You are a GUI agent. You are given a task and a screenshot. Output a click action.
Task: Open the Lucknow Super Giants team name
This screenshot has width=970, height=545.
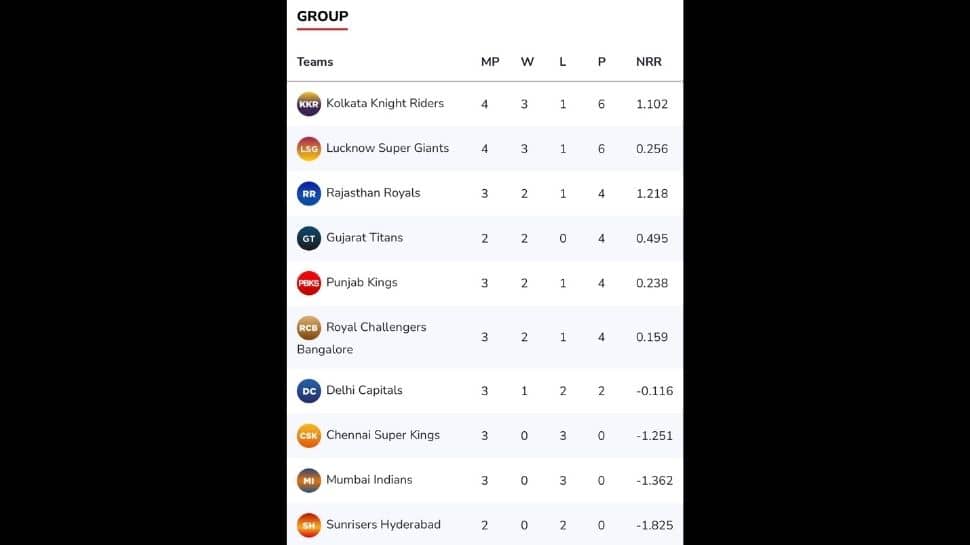click(x=387, y=148)
